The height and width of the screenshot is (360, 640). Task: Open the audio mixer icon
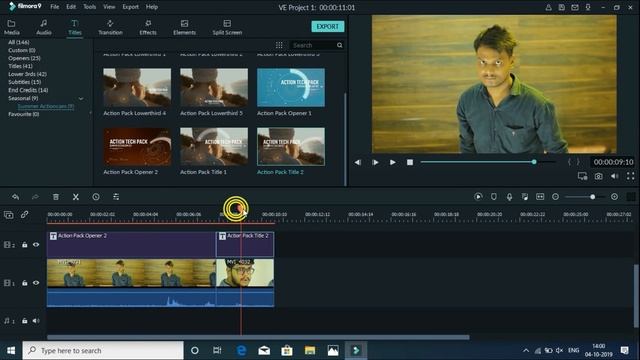[x=524, y=197]
